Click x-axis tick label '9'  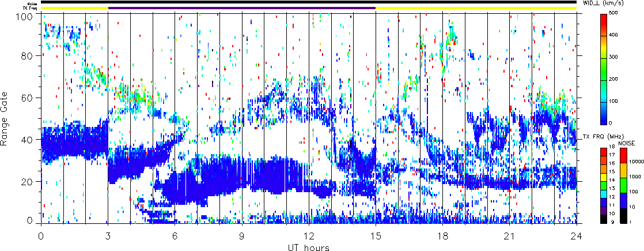point(242,237)
